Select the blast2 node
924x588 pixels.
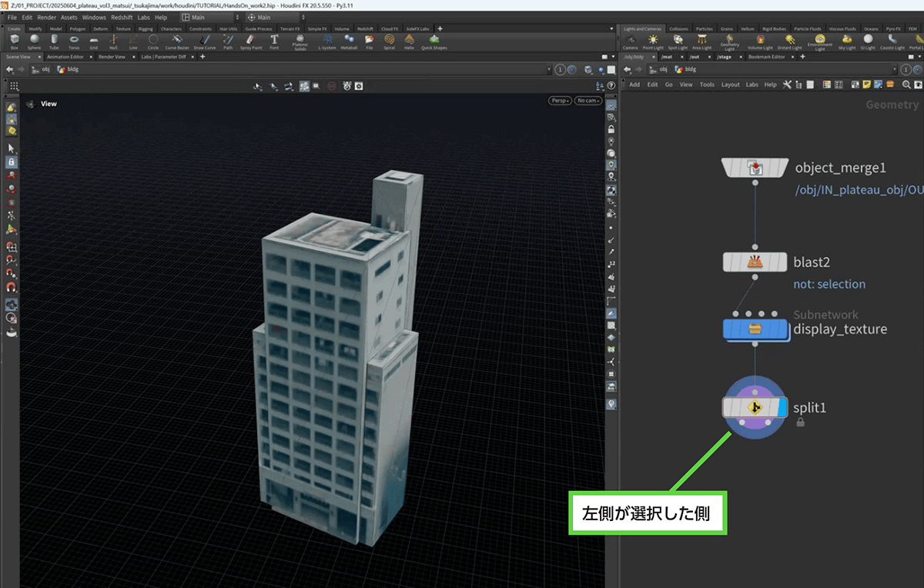point(754,262)
